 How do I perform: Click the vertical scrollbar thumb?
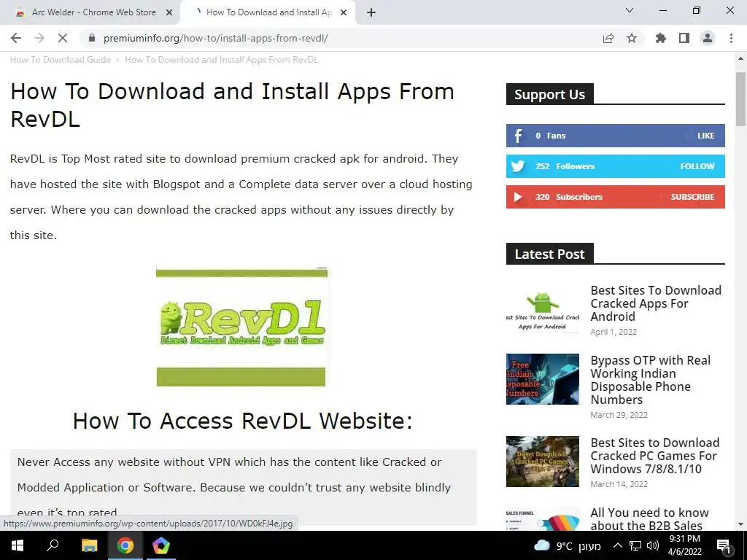pos(741,99)
